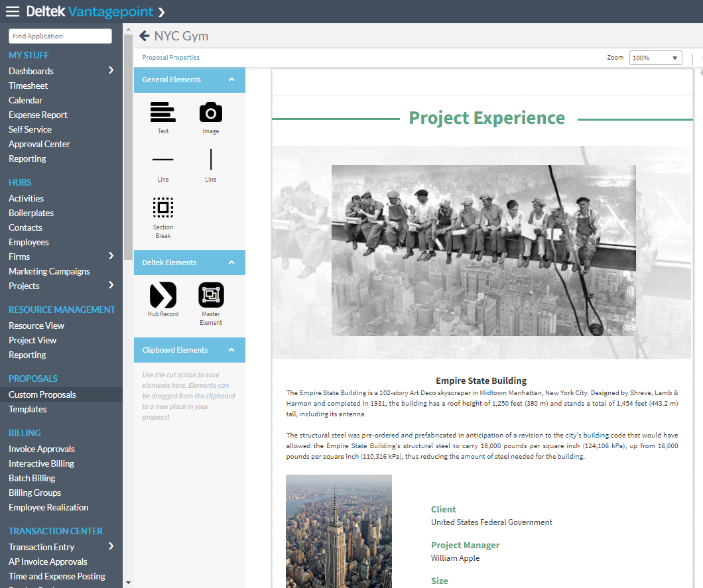Click the Project Manager label
Image resolution: width=703 pixels, height=588 pixels.
coord(466,545)
